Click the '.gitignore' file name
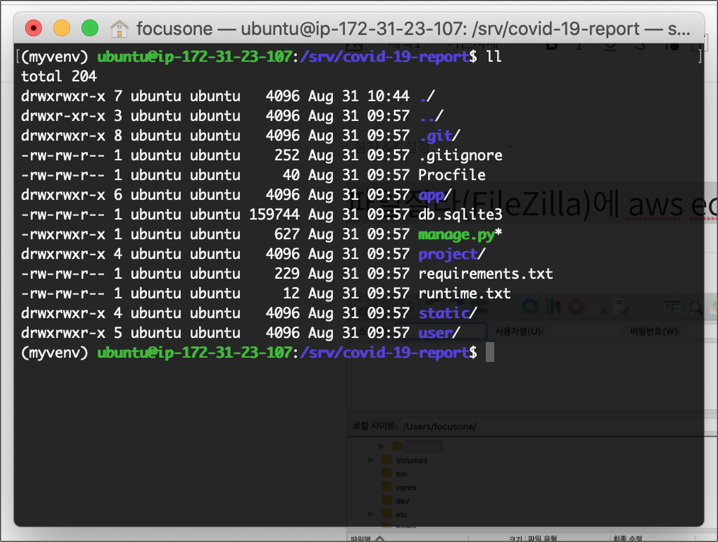Screen dimensions: 718x542 coord(461,156)
